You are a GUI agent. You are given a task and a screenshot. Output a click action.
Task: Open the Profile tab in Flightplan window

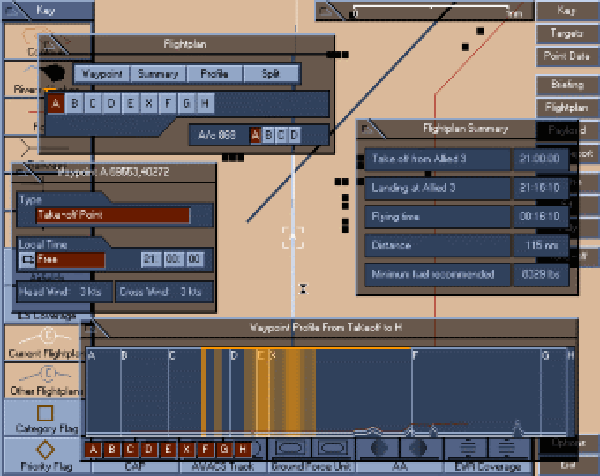point(214,74)
